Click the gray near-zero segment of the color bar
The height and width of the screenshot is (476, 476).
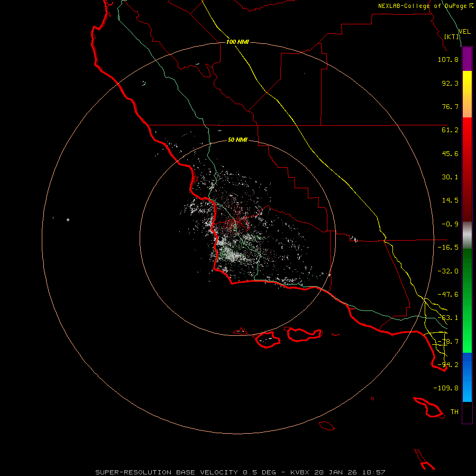click(467, 235)
